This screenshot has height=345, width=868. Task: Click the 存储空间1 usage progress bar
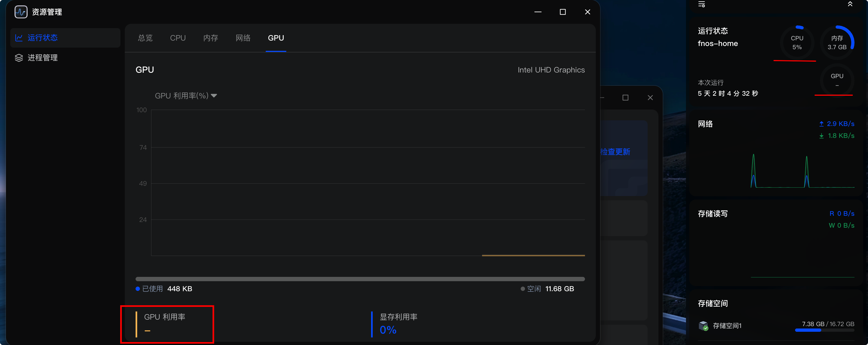[825, 330]
